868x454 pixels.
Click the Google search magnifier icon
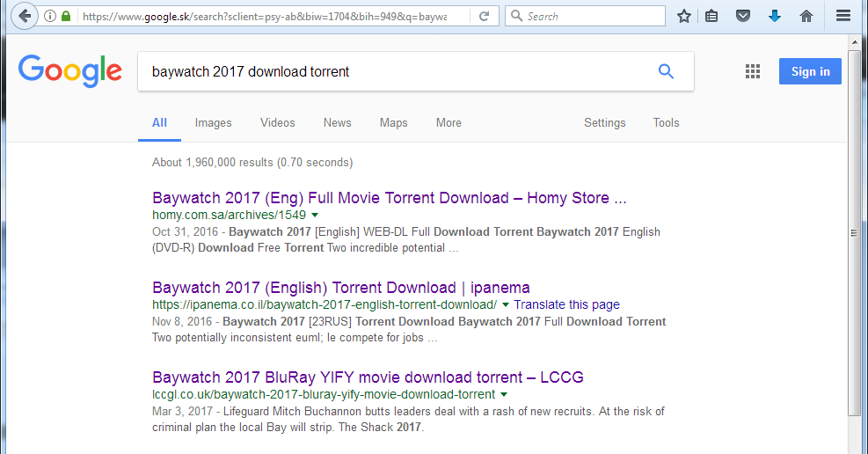[666, 72]
